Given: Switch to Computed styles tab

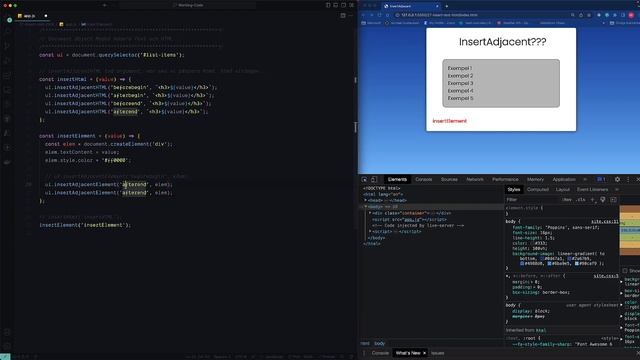Looking at the screenshot, I should (538, 189).
